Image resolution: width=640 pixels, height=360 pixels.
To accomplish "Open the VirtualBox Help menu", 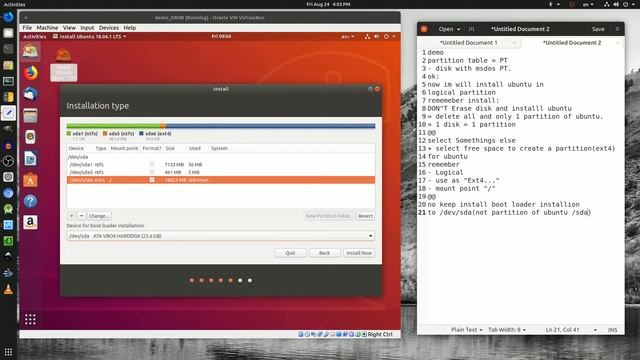I will (x=129, y=28).
